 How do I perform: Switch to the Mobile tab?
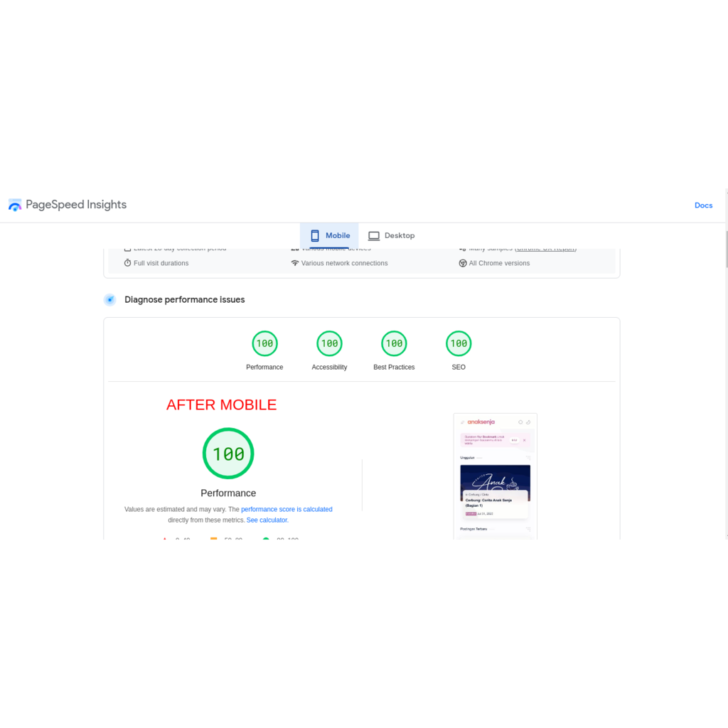330,235
